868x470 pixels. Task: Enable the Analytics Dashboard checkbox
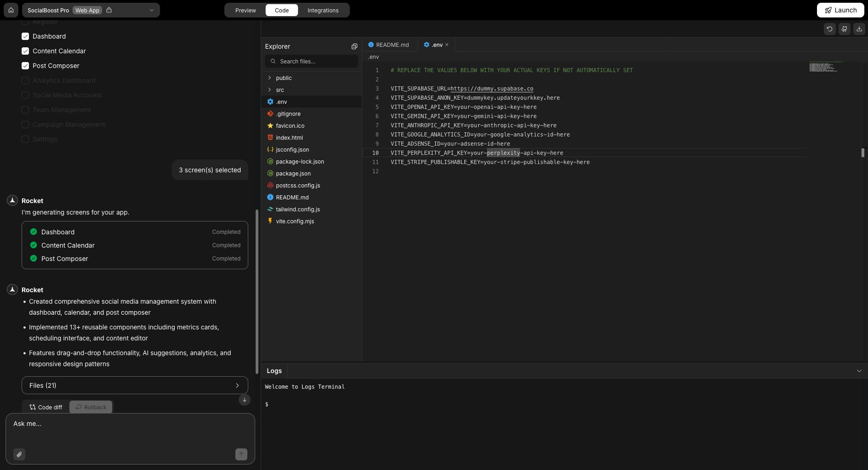tap(25, 80)
